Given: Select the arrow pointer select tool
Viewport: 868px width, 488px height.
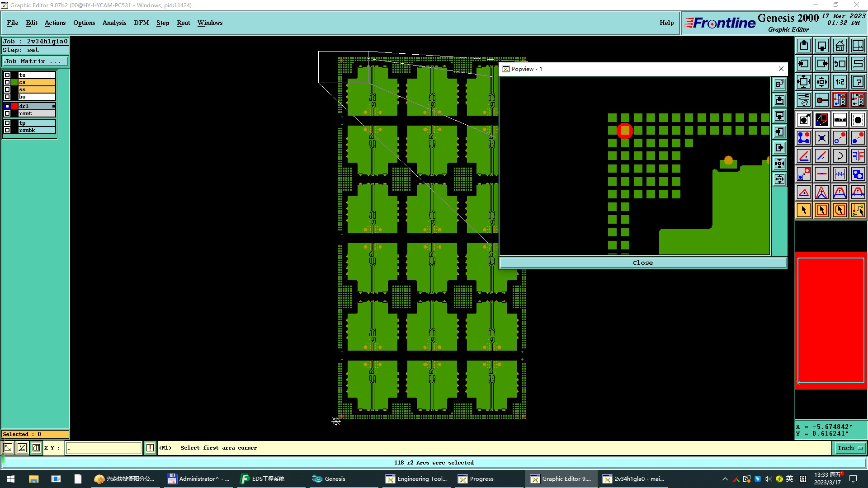Looking at the screenshot, I should 803,210.
